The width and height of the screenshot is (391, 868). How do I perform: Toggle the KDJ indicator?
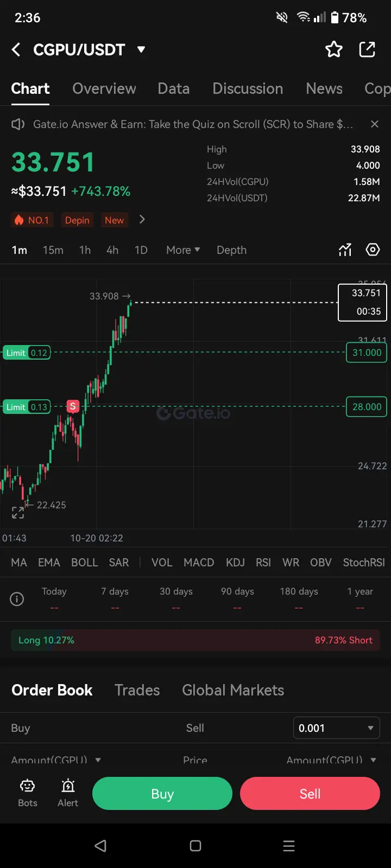pyautogui.click(x=235, y=563)
